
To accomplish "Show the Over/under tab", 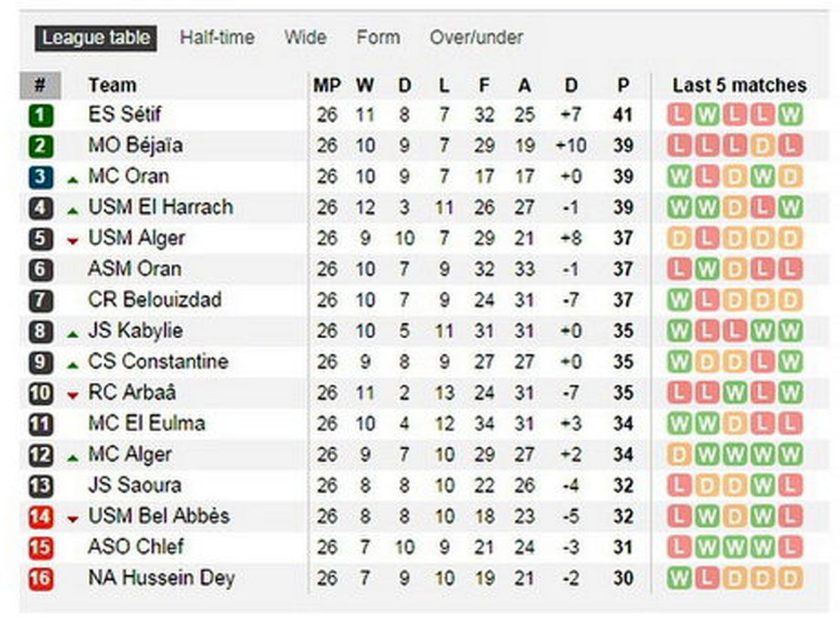I will click(476, 38).
